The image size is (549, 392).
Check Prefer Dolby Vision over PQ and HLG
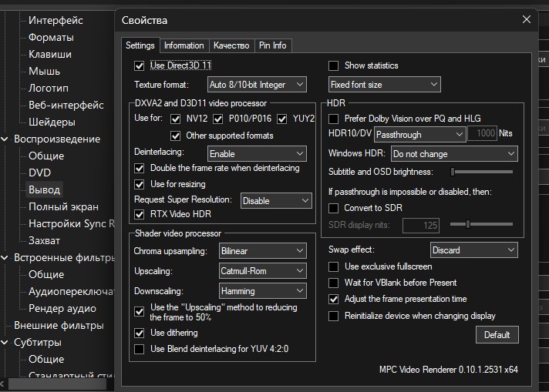(334, 119)
